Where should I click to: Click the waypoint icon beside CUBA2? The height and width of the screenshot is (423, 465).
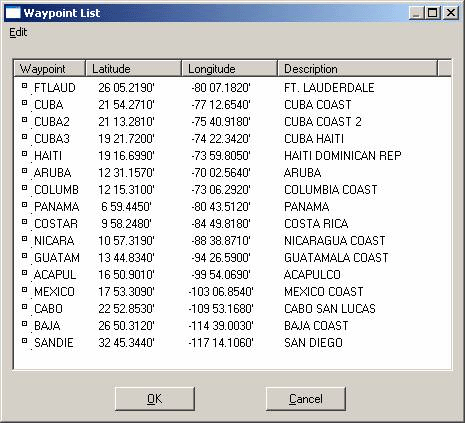click(24, 120)
